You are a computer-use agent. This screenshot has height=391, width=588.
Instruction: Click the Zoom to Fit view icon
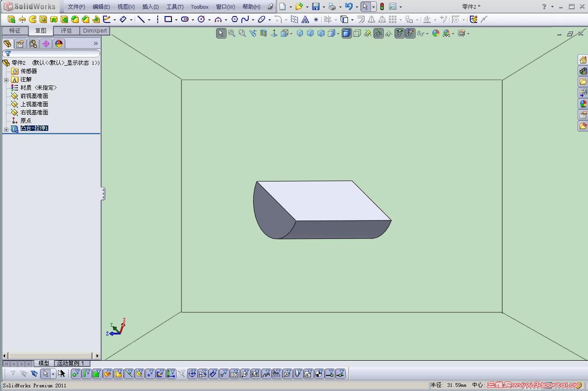pos(232,33)
